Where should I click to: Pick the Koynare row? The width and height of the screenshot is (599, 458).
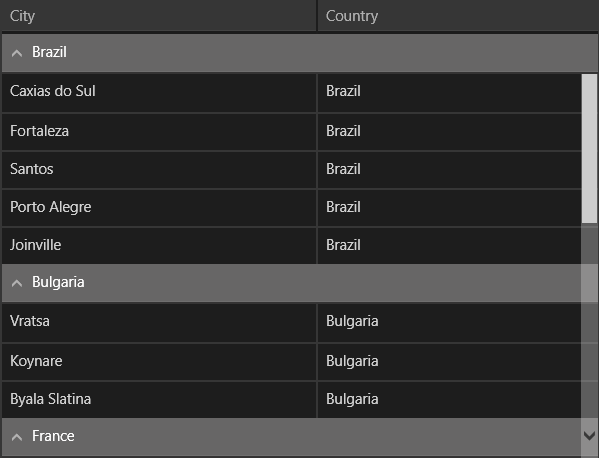click(x=291, y=361)
